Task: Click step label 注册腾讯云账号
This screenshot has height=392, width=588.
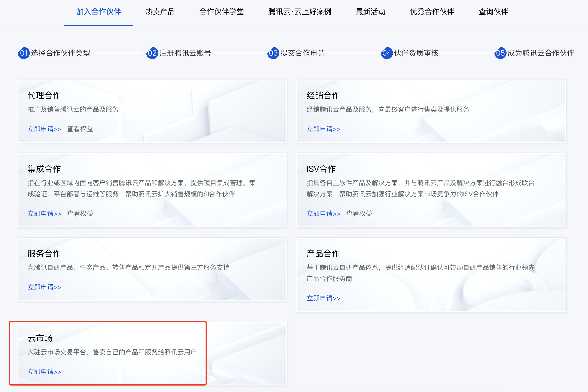Action: [185, 53]
